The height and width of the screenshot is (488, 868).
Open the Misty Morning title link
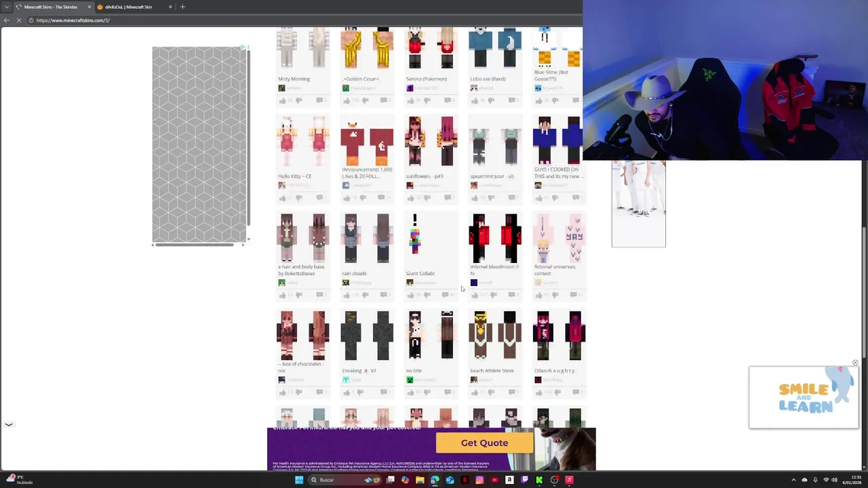click(x=294, y=79)
